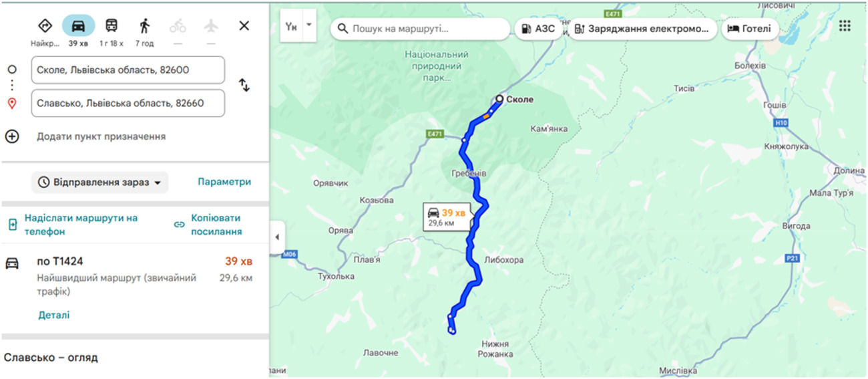Select the walking travel mode

pyautogui.click(x=144, y=27)
